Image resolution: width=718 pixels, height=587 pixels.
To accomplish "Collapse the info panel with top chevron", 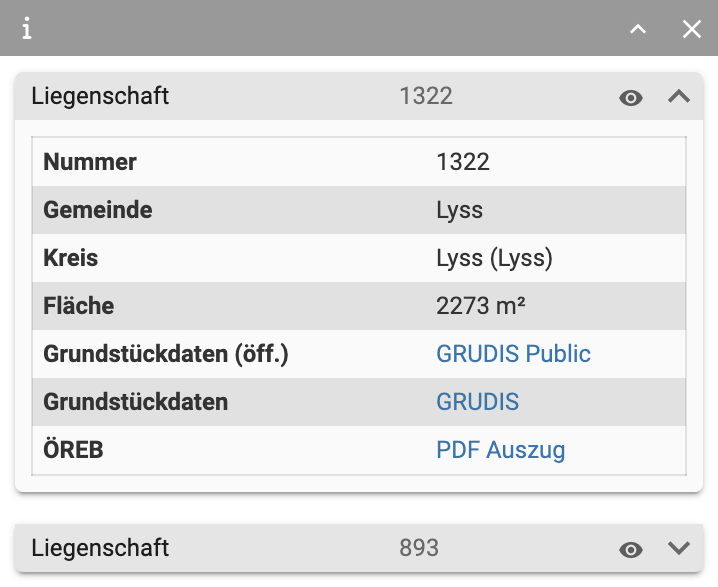I will click(x=638, y=29).
